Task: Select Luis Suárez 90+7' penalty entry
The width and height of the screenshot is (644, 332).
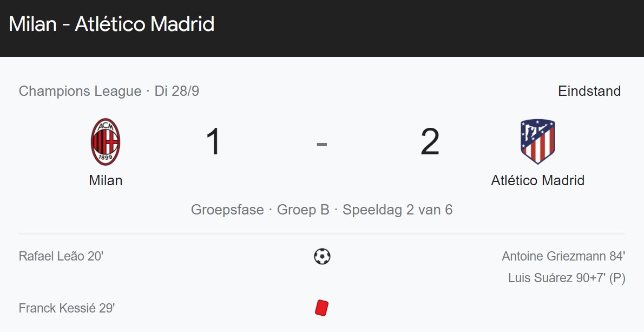Action: pyautogui.click(x=567, y=278)
